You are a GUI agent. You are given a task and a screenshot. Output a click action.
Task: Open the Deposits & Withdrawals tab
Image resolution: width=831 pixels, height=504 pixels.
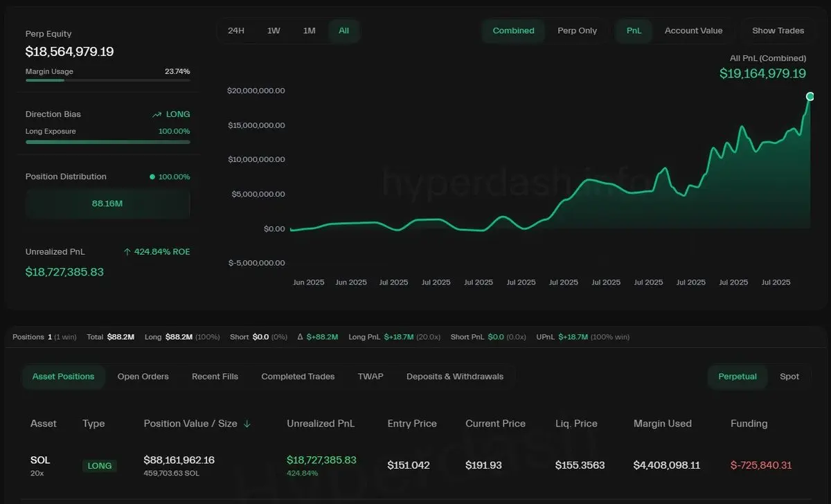point(455,377)
